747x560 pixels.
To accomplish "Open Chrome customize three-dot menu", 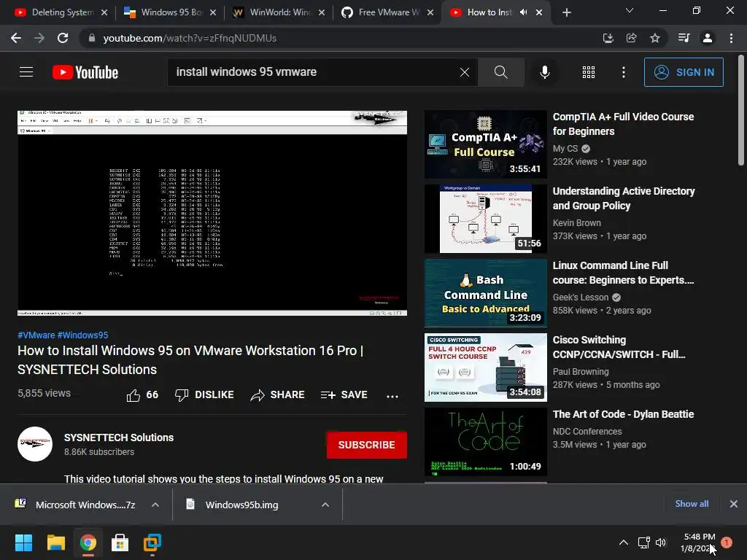I will [731, 38].
